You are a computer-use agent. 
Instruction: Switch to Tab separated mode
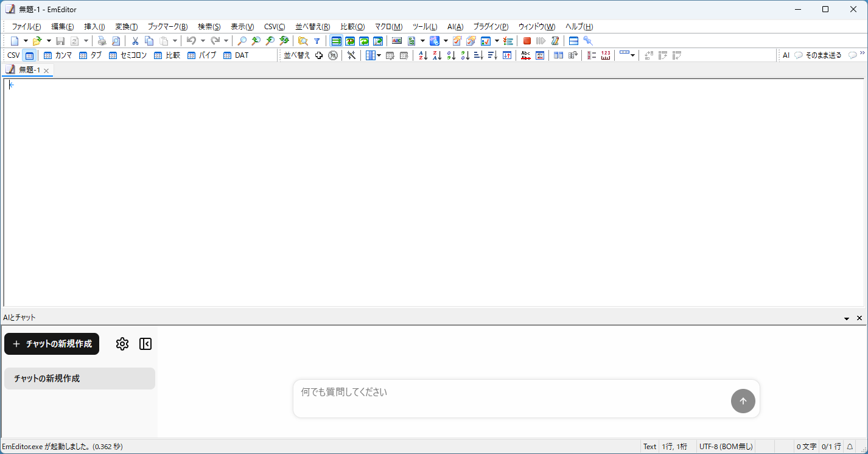click(90, 55)
